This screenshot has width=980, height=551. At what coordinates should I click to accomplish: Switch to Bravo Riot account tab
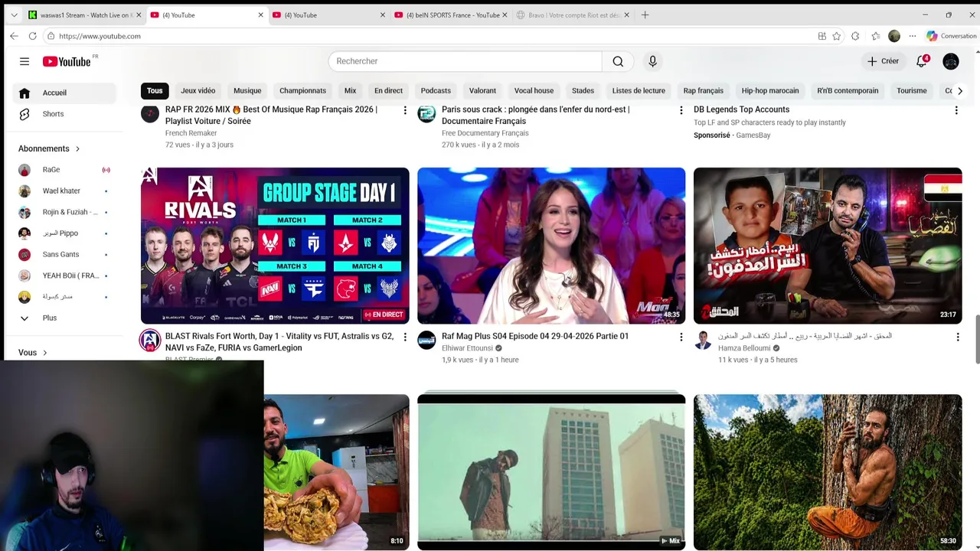click(x=573, y=15)
